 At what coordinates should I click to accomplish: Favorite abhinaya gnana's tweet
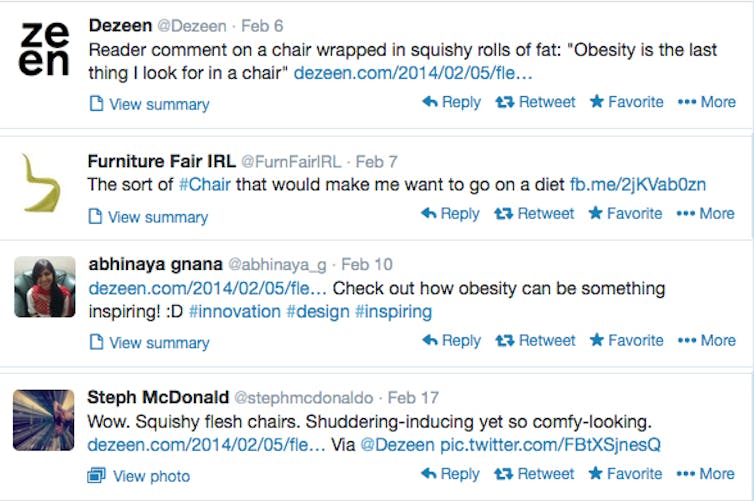pyautogui.click(x=626, y=340)
